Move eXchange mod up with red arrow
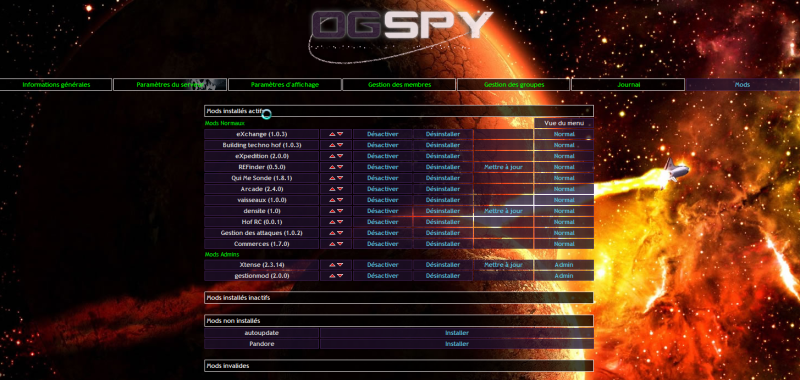Screen dimensions: 800x380 332,135
